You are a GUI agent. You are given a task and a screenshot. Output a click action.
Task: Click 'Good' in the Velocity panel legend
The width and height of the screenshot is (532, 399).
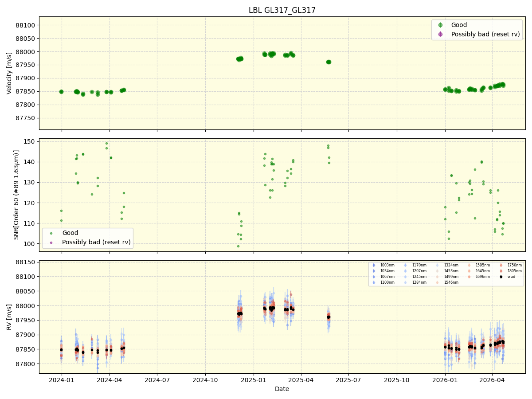(459, 25)
